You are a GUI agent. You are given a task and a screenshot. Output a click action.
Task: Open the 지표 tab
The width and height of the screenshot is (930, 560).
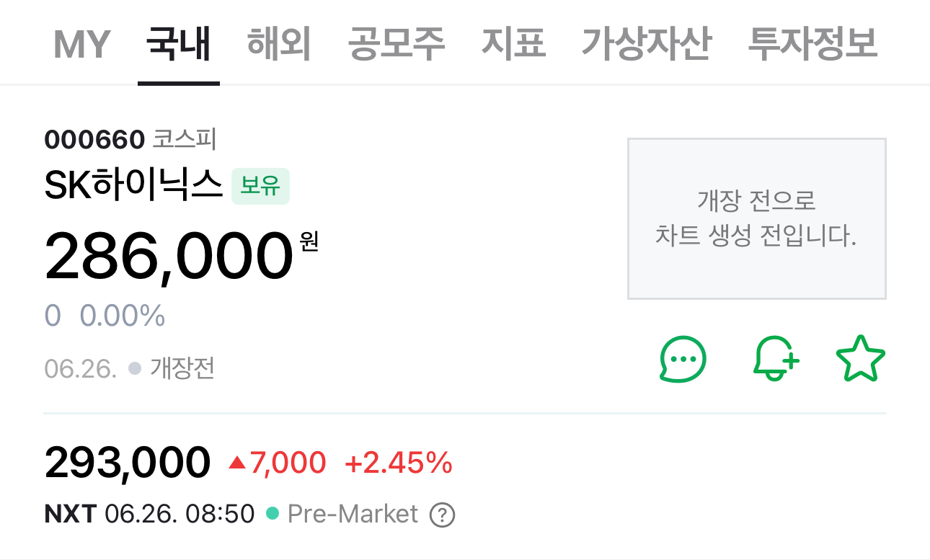[x=513, y=44]
